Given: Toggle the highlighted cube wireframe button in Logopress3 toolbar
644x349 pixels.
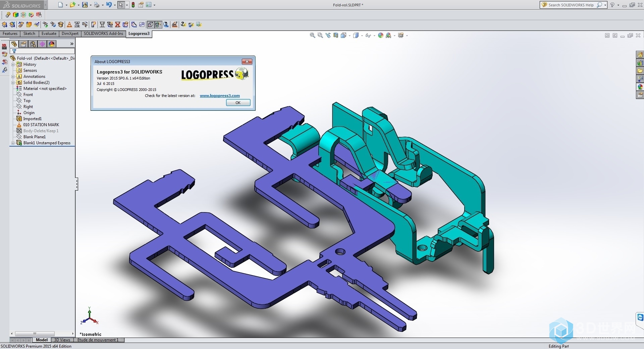Looking at the screenshot, I should pyautogui.click(x=151, y=24).
